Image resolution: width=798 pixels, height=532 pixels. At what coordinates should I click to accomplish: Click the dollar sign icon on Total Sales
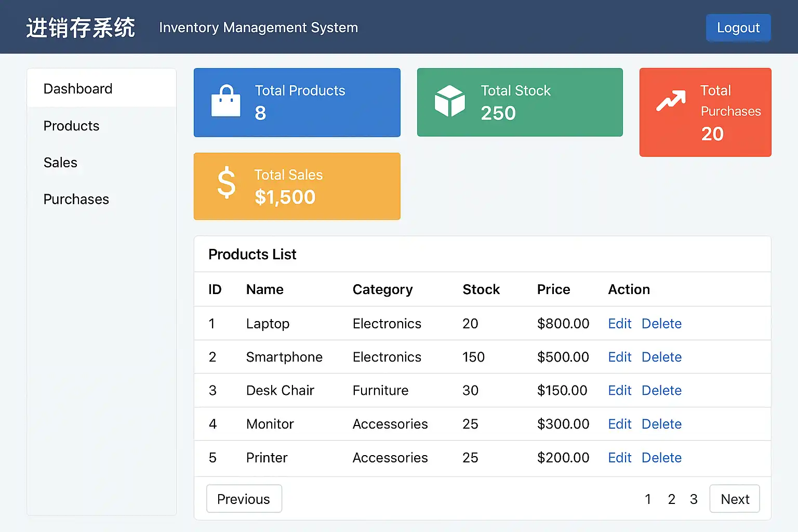pos(227,183)
